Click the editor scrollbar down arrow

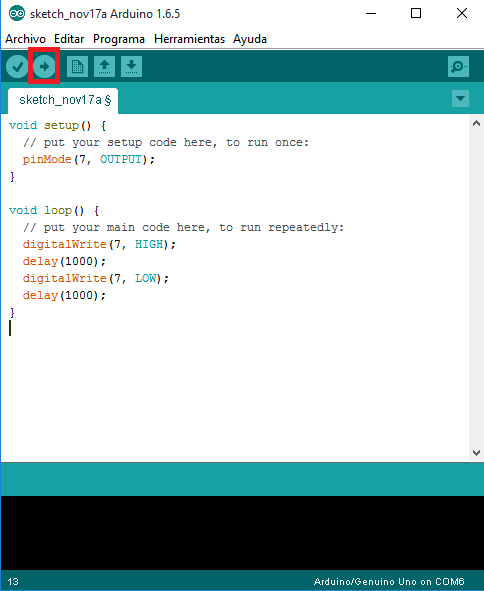[476, 453]
